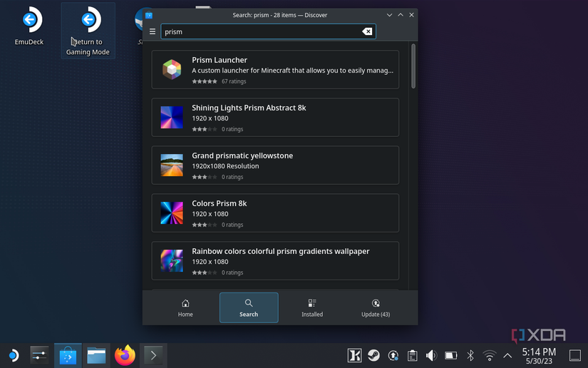Click the Konsole arrow taskbar icon
This screenshot has height=368, width=588.
pos(153,355)
